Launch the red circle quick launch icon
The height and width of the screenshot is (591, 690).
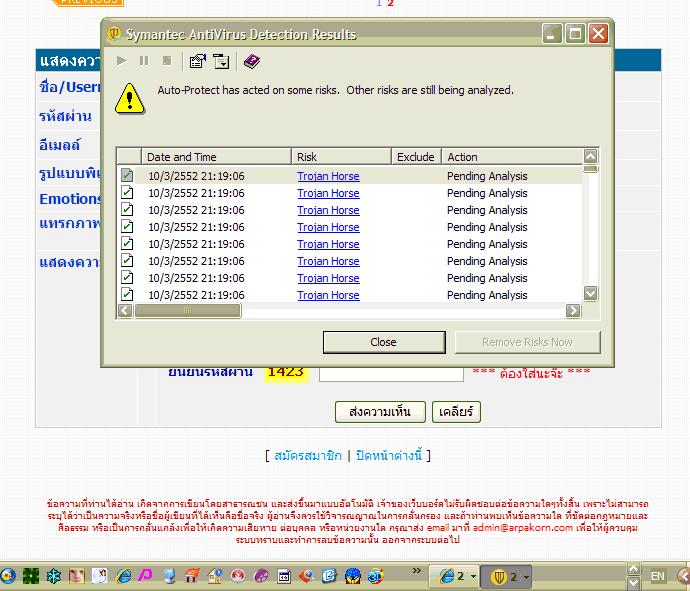pos(238,576)
